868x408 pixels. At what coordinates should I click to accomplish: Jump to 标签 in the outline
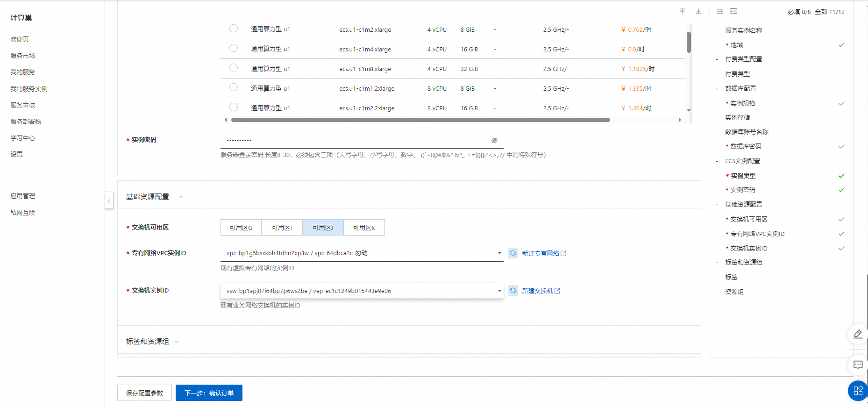[731, 277]
